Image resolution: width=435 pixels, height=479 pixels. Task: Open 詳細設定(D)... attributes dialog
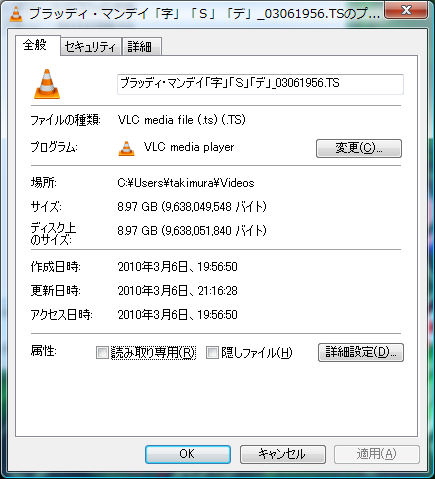[x=361, y=352]
